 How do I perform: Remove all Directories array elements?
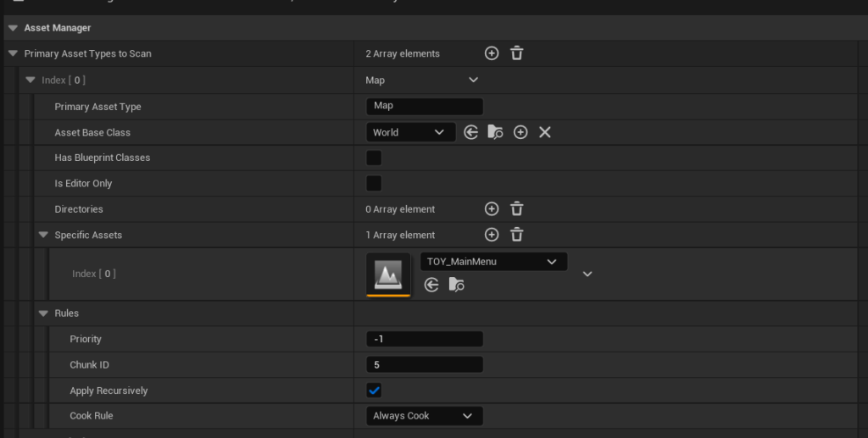(517, 209)
